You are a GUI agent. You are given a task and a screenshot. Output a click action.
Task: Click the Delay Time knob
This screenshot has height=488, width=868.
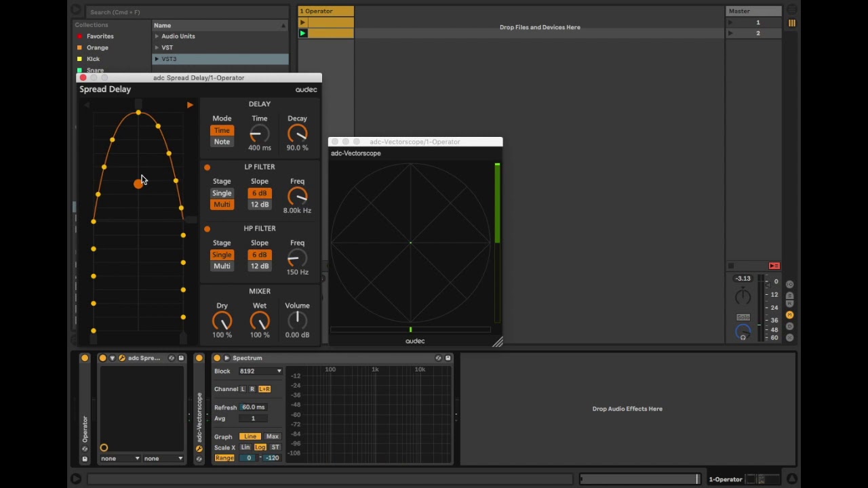click(x=260, y=134)
